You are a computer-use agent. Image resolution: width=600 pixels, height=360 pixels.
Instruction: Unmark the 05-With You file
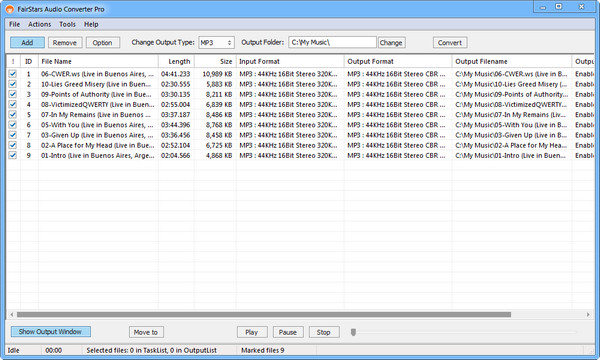pos(13,125)
